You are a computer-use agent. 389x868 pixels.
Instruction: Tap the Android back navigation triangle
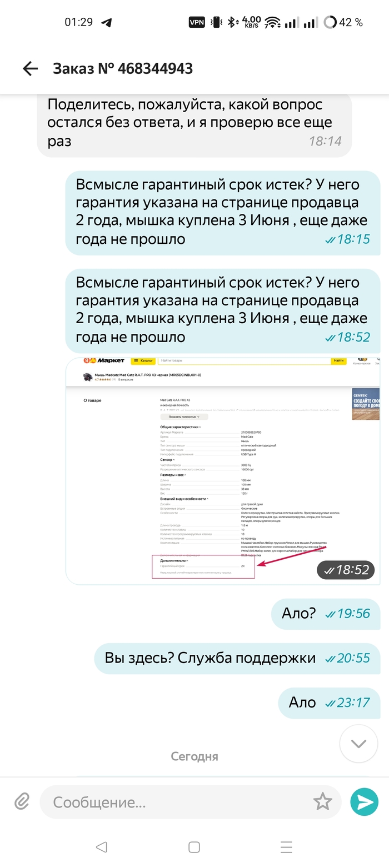tap(101, 847)
